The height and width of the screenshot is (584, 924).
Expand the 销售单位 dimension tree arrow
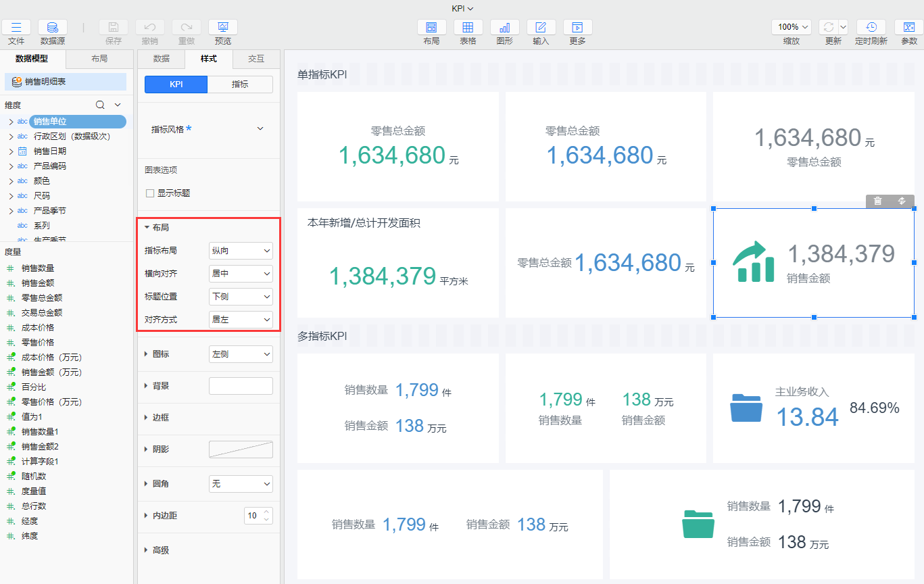coord(10,122)
